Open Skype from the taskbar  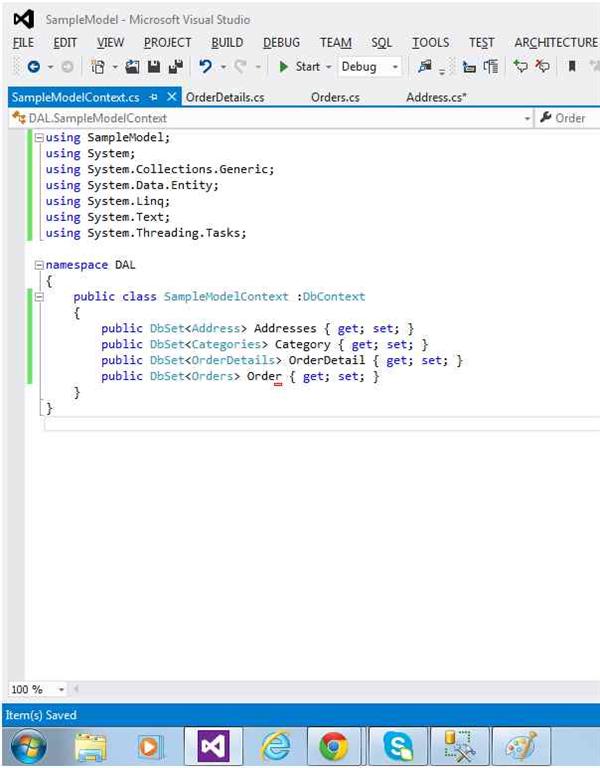tap(398, 747)
